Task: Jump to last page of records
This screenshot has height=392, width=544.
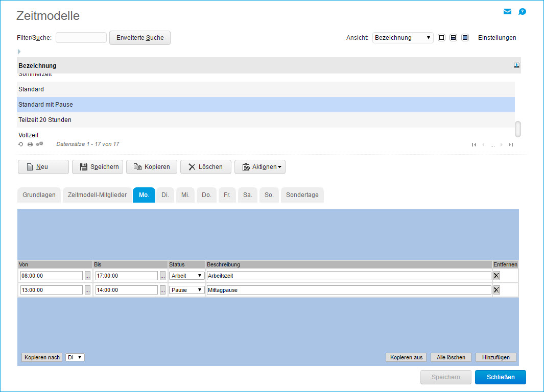Action: [x=511, y=145]
